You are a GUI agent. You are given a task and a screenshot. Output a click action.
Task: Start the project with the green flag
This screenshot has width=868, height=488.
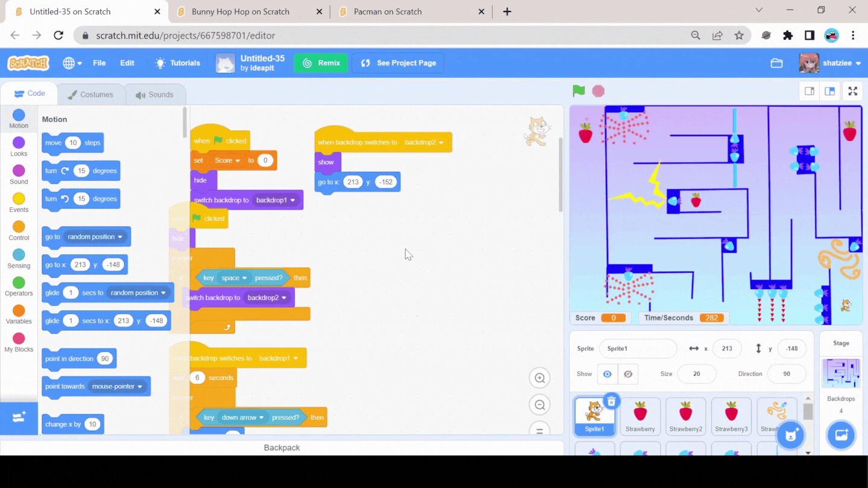[x=579, y=91]
